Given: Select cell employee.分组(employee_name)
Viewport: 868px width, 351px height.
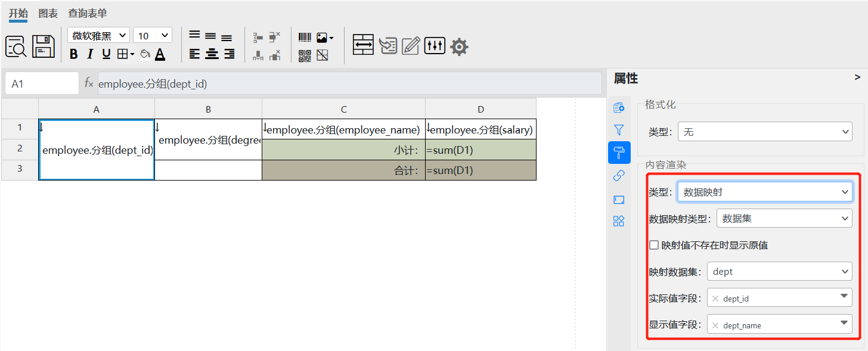Looking at the screenshot, I should point(344,129).
